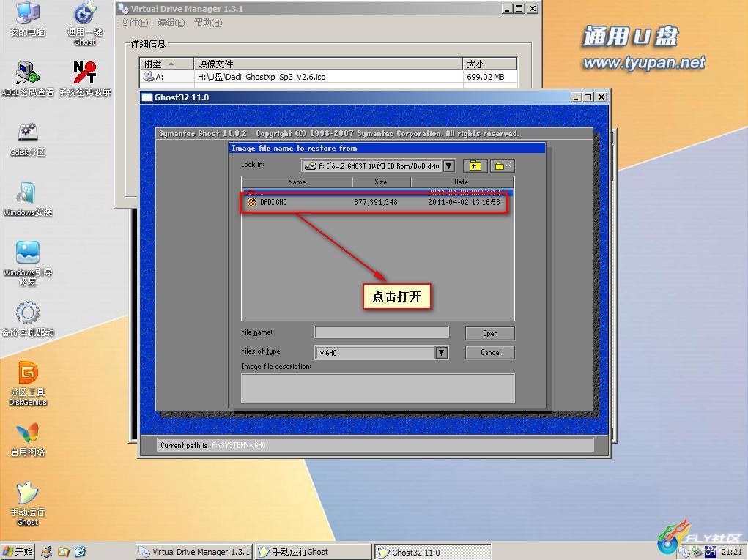Click the 2011-04-02 13:16:56 date value
748x560 pixels.
point(464,202)
